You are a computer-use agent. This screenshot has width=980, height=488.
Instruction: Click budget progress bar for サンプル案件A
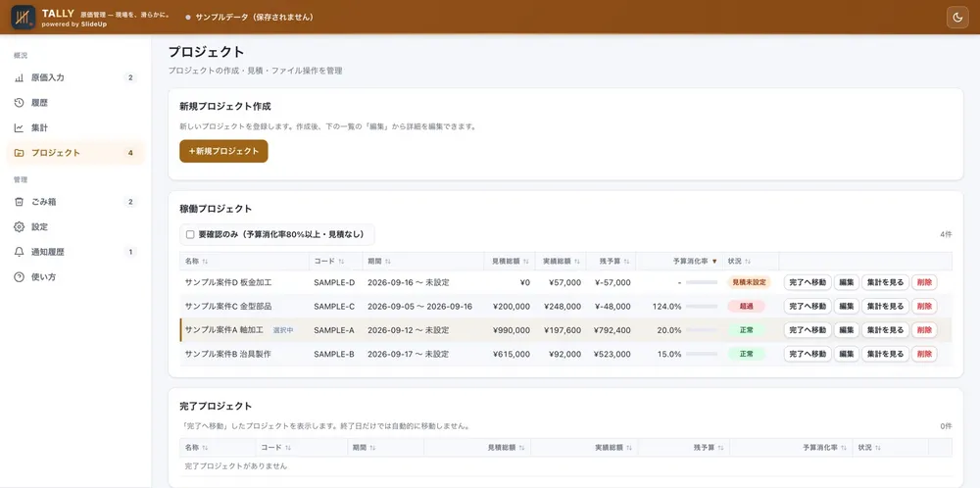(x=702, y=330)
